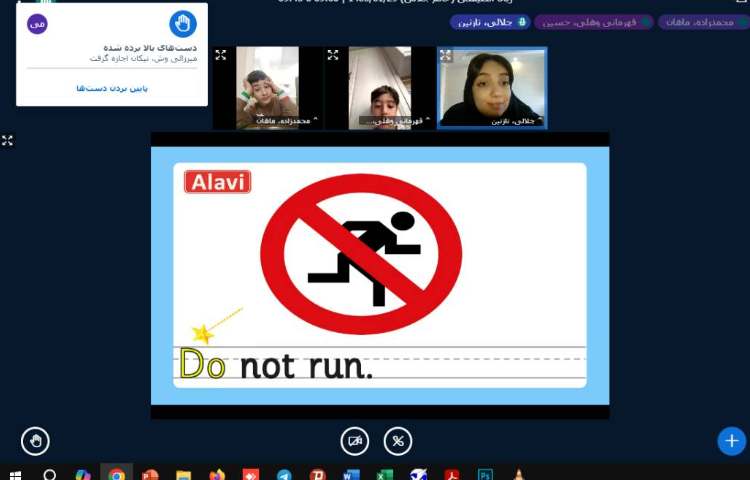
Task: Toggle the webcam sharing button
Action: point(355,441)
